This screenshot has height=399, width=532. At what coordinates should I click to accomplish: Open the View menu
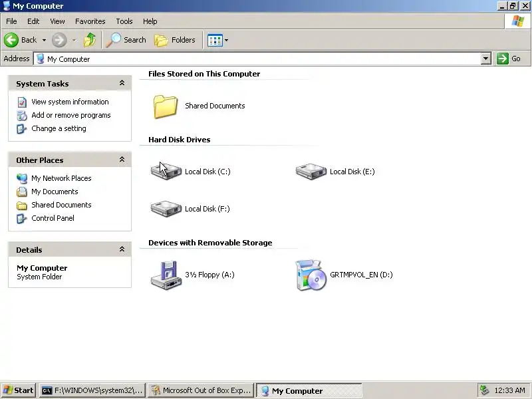pyautogui.click(x=57, y=21)
